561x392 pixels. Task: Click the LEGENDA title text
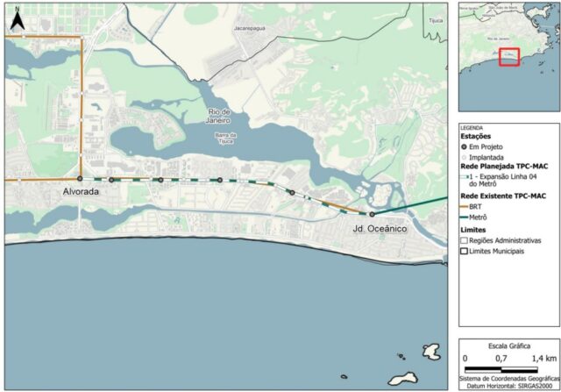(471, 128)
